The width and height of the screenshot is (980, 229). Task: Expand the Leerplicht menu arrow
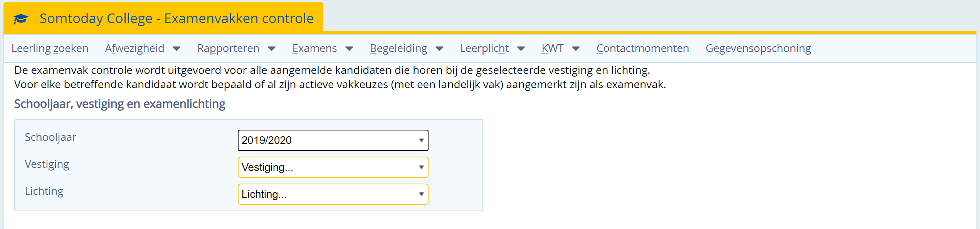521,48
